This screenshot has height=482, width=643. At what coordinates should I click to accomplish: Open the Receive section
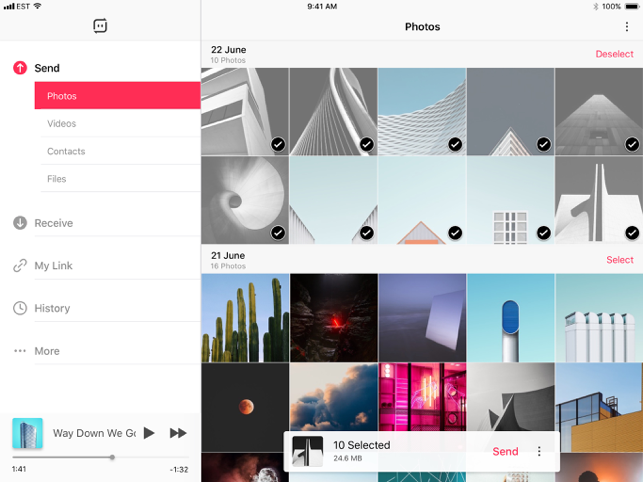53,223
